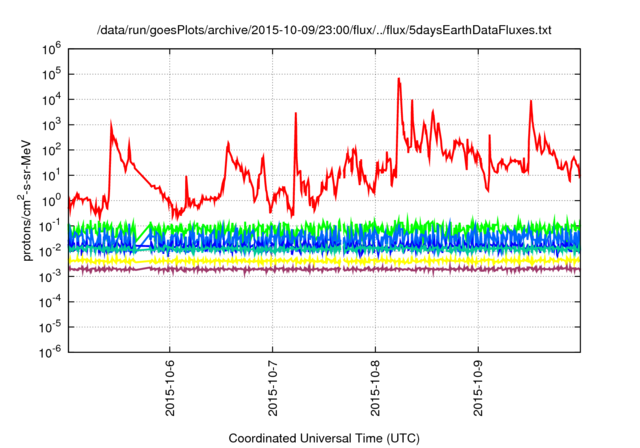Click the 10^-3 y-axis tick label
This screenshot has width=640, height=448.
(50, 277)
